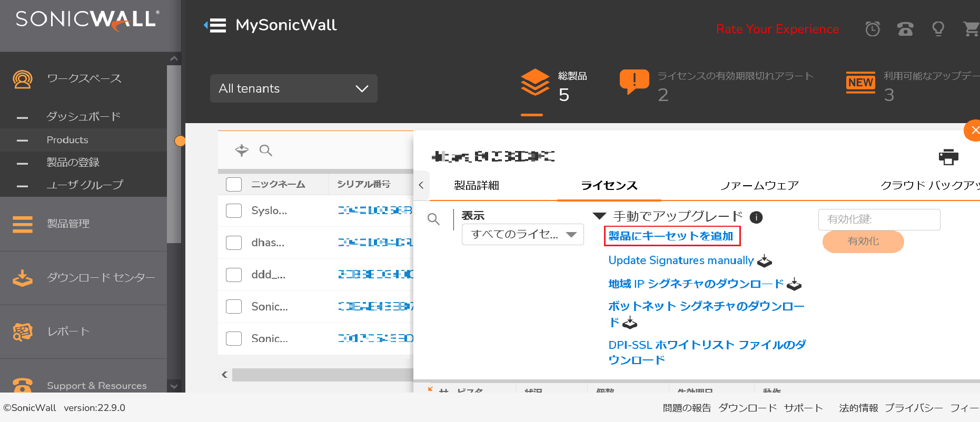
Task: Click the magnifier icon in license panel
Action: pyautogui.click(x=433, y=219)
